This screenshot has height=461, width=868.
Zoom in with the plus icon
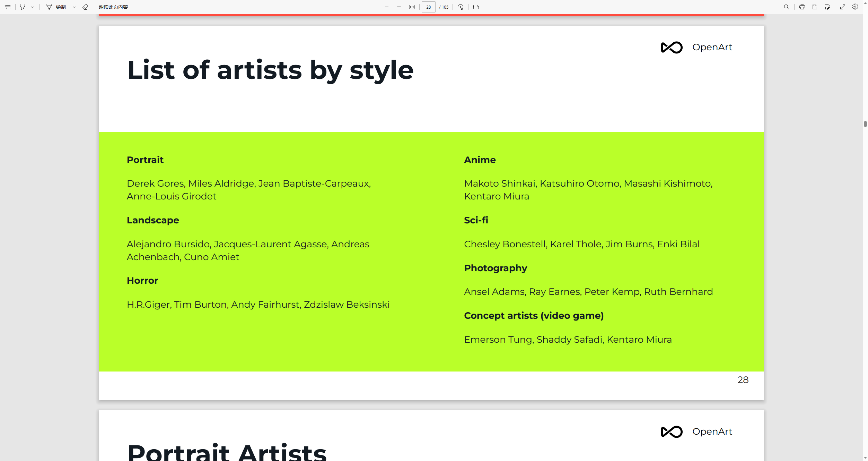(x=399, y=7)
